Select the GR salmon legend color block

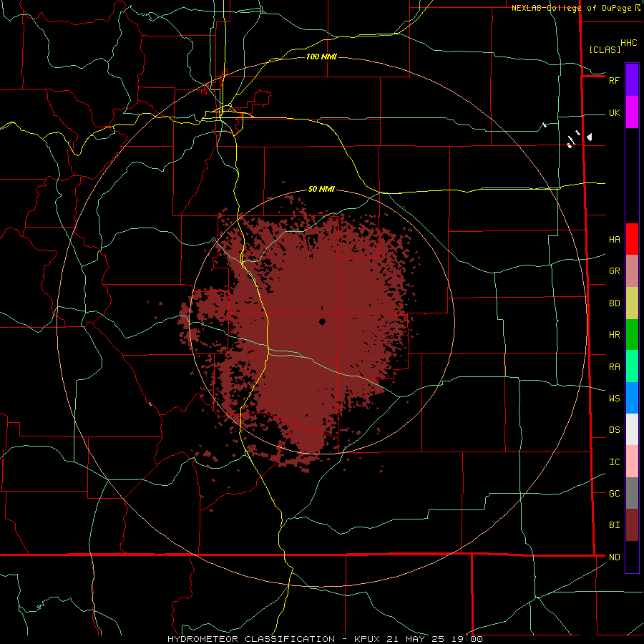click(632, 271)
